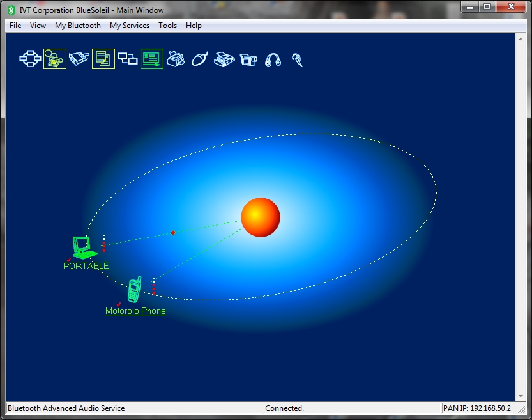Select the LAN Access two-computers icon
Viewport: 532px width, 420px height.
128,59
